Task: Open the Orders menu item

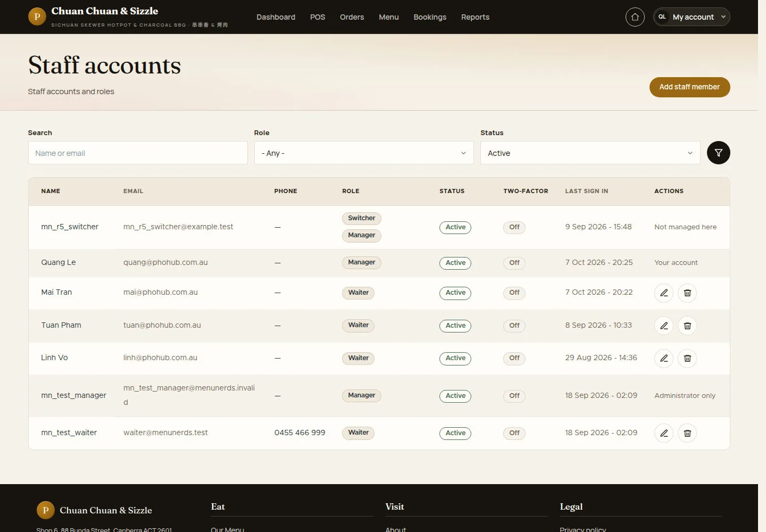Action: point(352,17)
